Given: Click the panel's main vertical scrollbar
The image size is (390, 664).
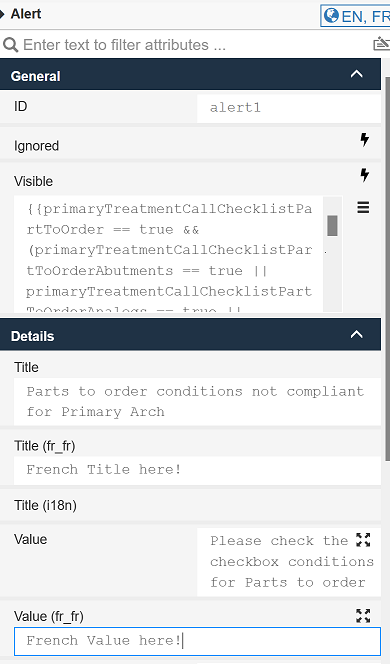Looking at the screenshot, I should 387,268.
